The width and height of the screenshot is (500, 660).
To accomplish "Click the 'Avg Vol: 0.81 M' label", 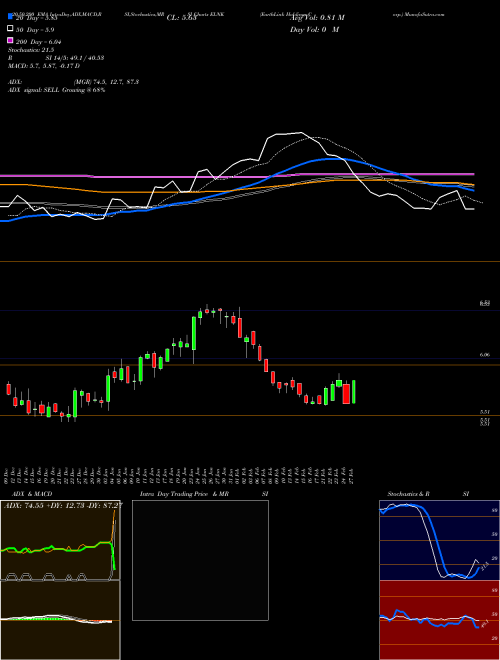I will [317, 18].
